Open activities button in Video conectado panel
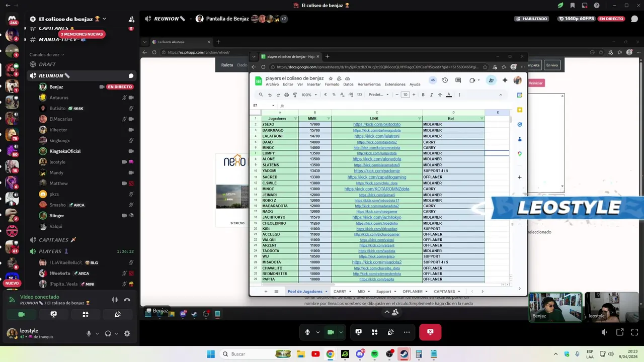This screenshot has width=644, height=362. [86, 314]
